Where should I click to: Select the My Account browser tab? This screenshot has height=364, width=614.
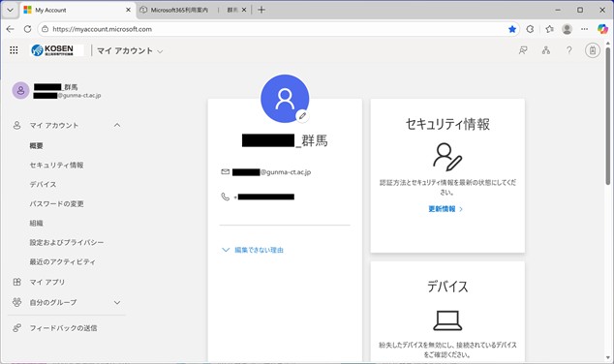pos(77,11)
